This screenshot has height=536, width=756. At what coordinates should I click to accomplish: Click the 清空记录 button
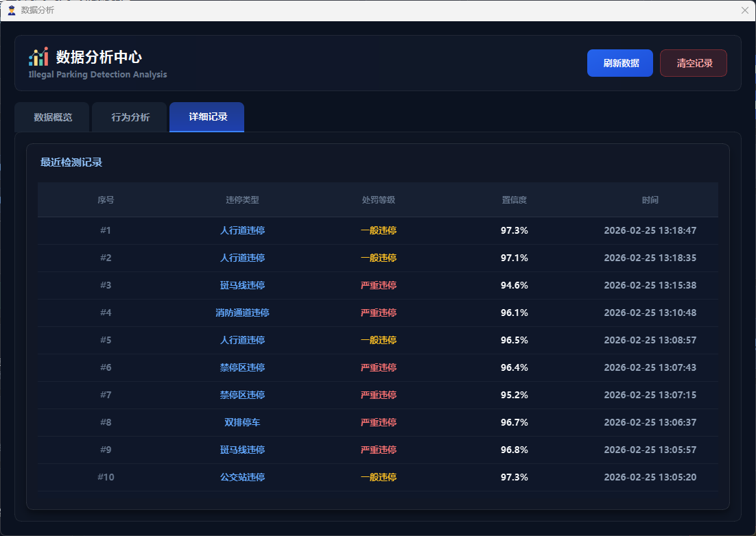click(694, 63)
